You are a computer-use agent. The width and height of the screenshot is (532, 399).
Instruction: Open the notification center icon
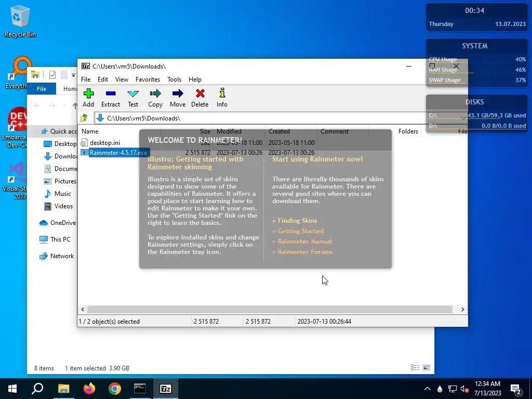[x=515, y=389]
